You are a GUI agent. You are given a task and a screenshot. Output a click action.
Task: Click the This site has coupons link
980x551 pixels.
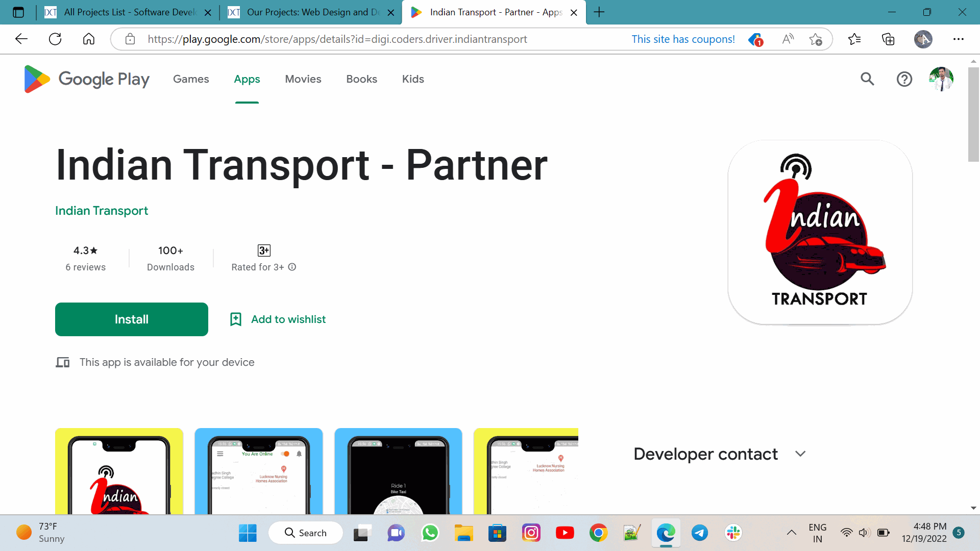(683, 39)
